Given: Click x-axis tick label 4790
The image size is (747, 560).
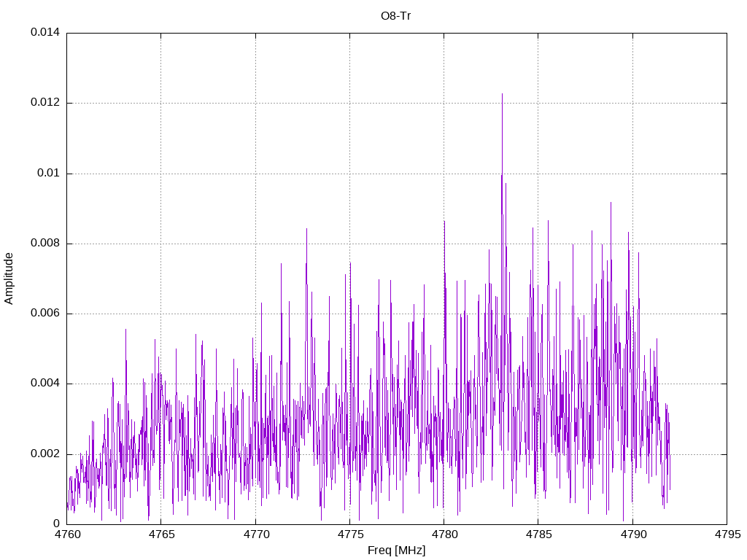Looking at the screenshot, I should 634,534.
